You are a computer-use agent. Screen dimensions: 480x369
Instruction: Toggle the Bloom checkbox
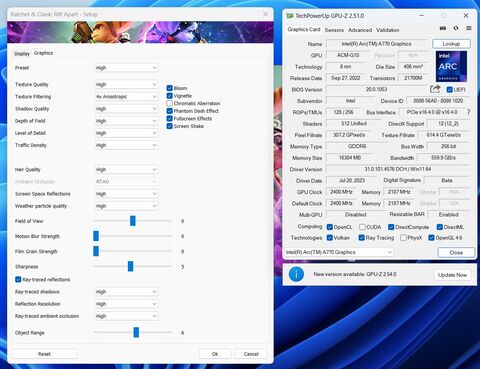(169, 88)
